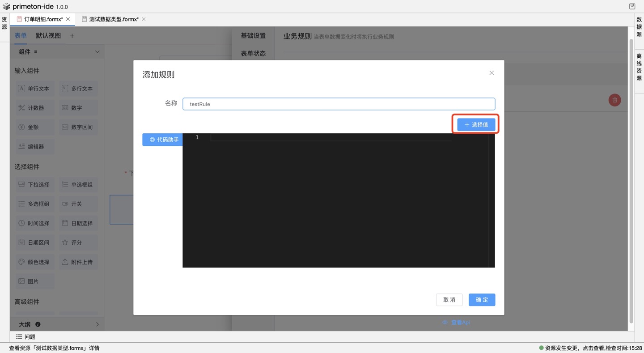Select the 单选框组 radio group component
The image size is (644, 353).
pyautogui.click(x=78, y=185)
